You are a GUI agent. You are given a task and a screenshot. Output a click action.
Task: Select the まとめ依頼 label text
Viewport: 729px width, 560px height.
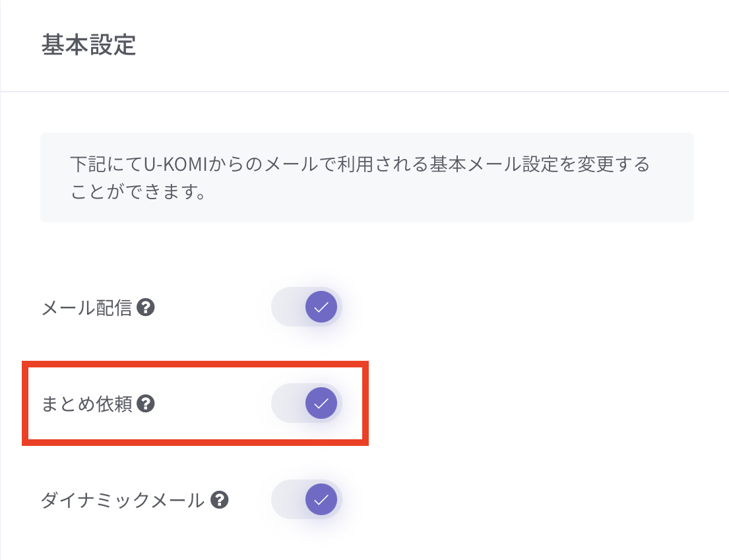86,404
